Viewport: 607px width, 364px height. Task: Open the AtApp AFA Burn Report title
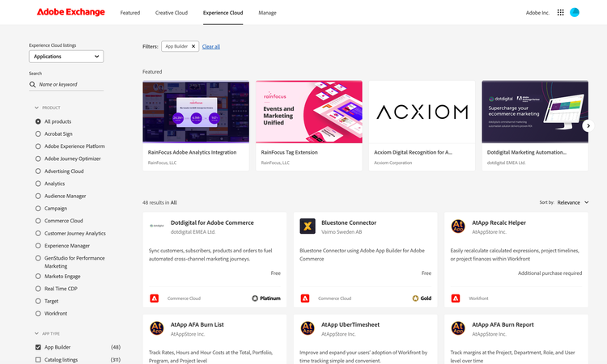[503, 325]
